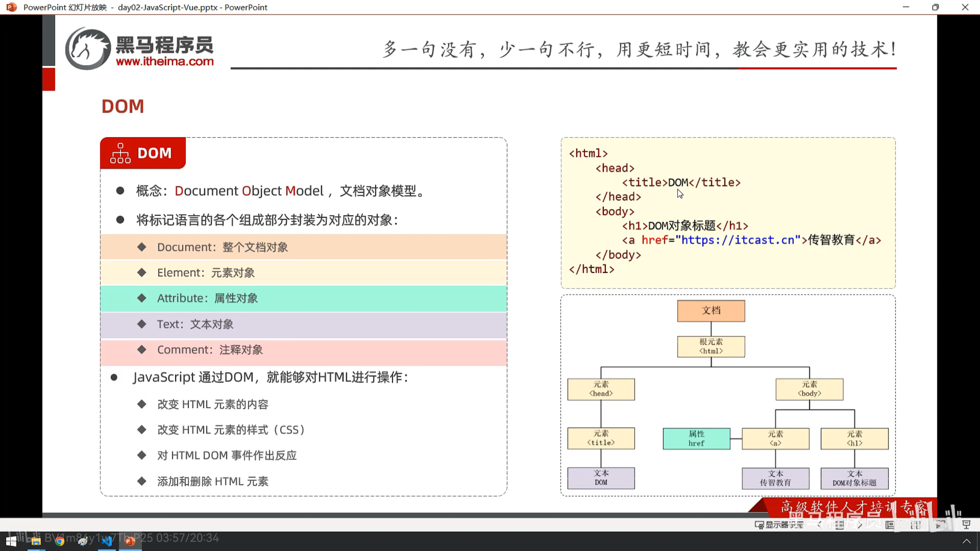Image resolution: width=980 pixels, height=551 pixels.
Task: Click the 'Attribute：属性对象' row
Action: (304, 298)
